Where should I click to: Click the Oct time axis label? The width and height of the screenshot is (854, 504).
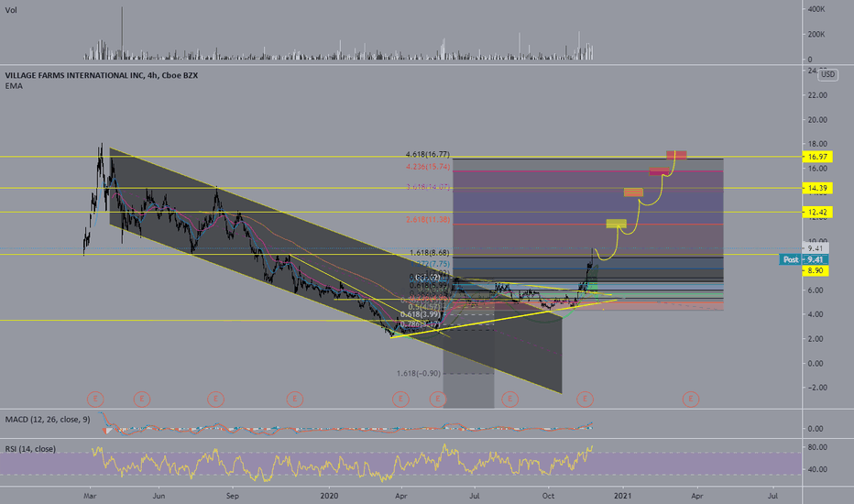click(548, 496)
